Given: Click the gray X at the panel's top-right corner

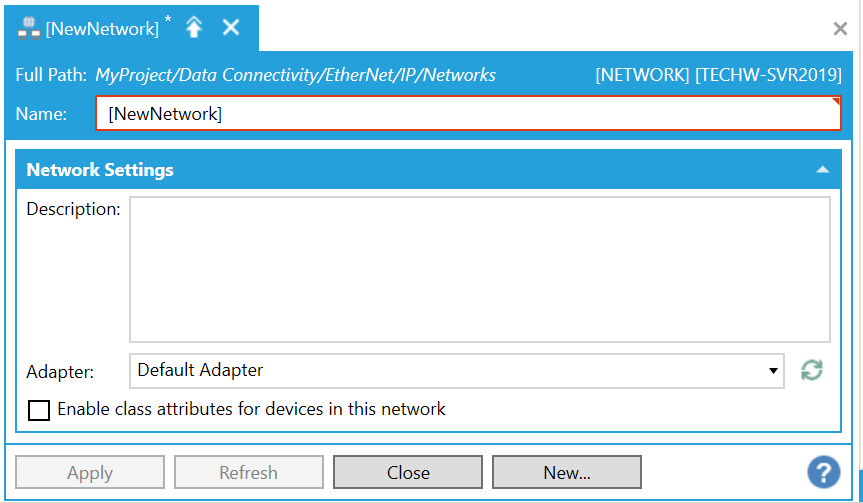Looking at the screenshot, I should (840, 29).
